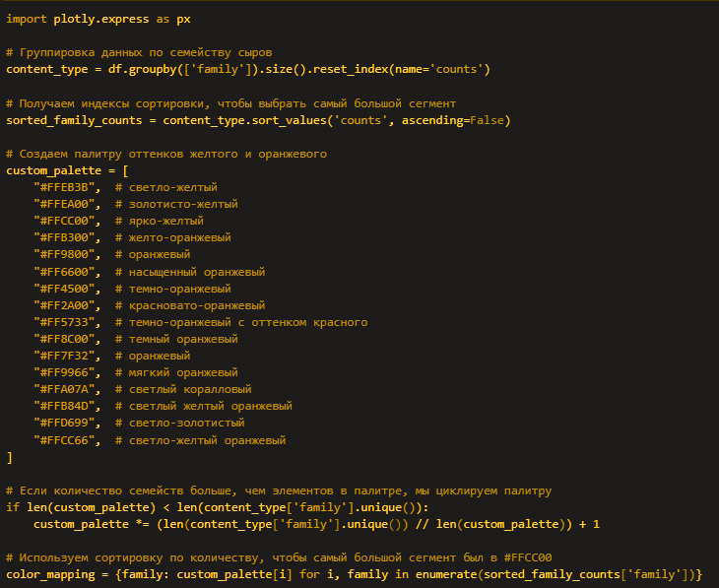
Task: Click the "#FFA07A" hex color value
Action: point(66,389)
